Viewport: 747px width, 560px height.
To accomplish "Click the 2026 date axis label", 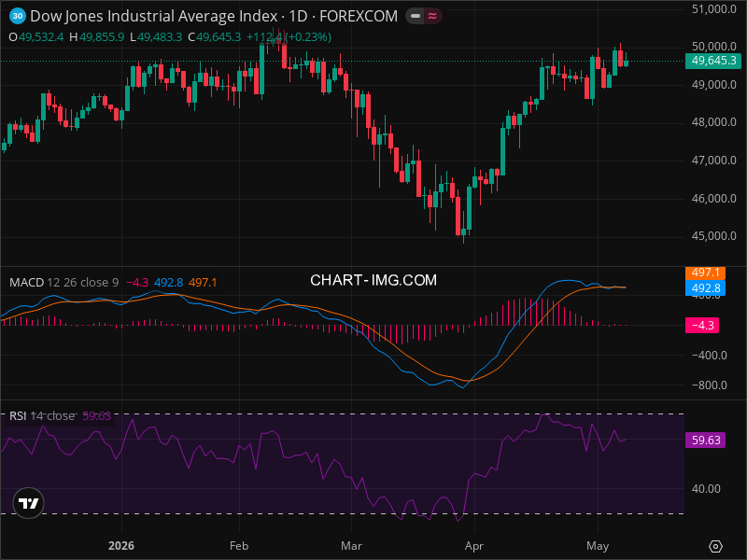I will click(121, 546).
